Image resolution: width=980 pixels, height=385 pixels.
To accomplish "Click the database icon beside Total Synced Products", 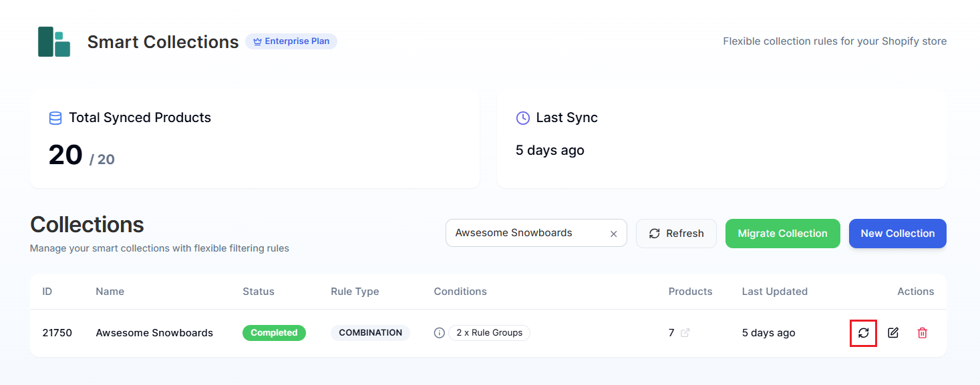I will (x=55, y=117).
